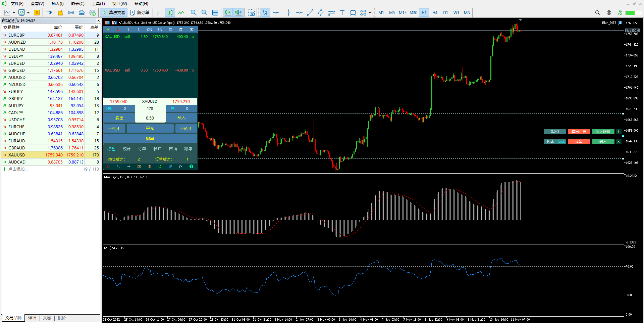
Task: Click the 止损 stop loss value field
Action: [x=125, y=108]
